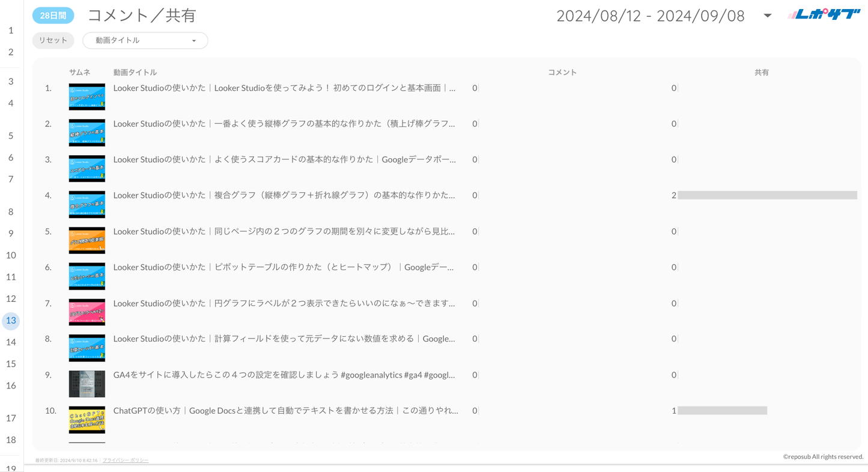Viewport: 868px width, 472px height.
Task: Click the リセット reset button
Action: click(x=53, y=40)
